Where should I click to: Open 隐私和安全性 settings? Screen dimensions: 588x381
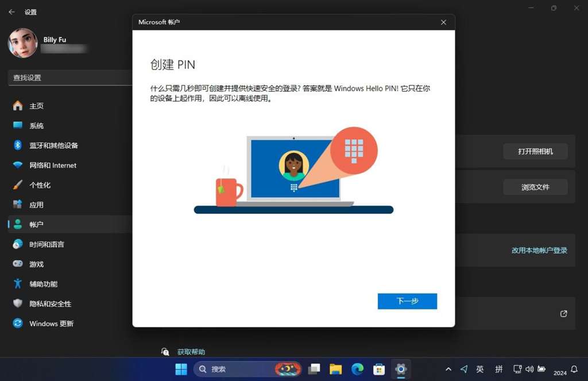click(70, 303)
